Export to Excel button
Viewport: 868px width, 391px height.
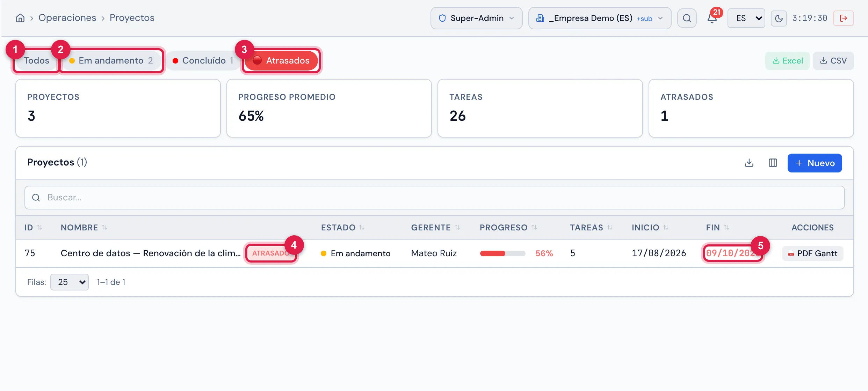pos(788,61)
